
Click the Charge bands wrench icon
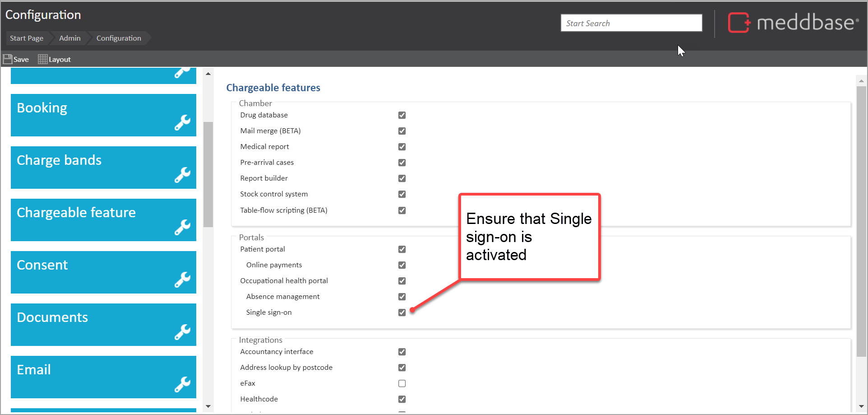183,174
